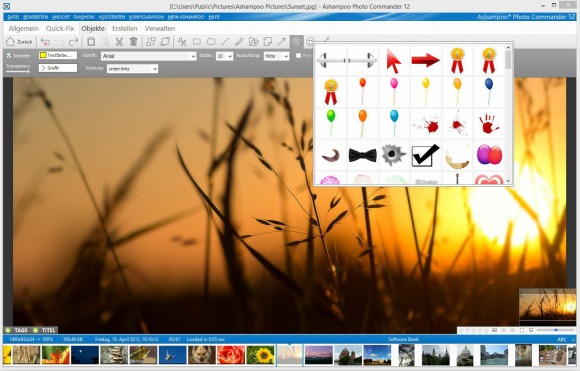
Task: Click the active clipart objects toolbar icon
Action: point(296,41)
